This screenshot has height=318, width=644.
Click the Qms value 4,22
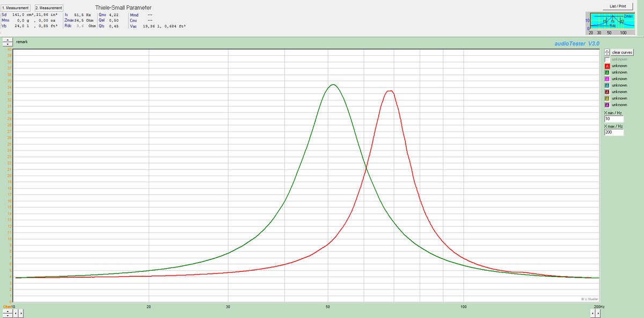tap(114, 15)
